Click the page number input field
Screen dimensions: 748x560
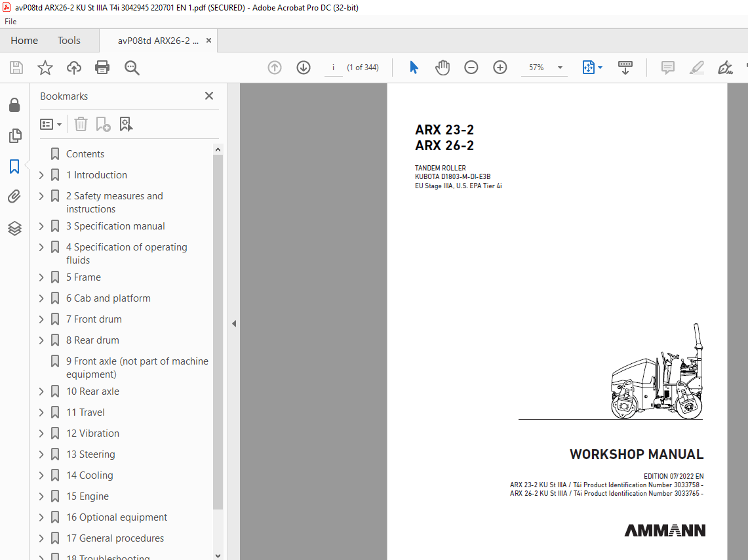[333, 68]
